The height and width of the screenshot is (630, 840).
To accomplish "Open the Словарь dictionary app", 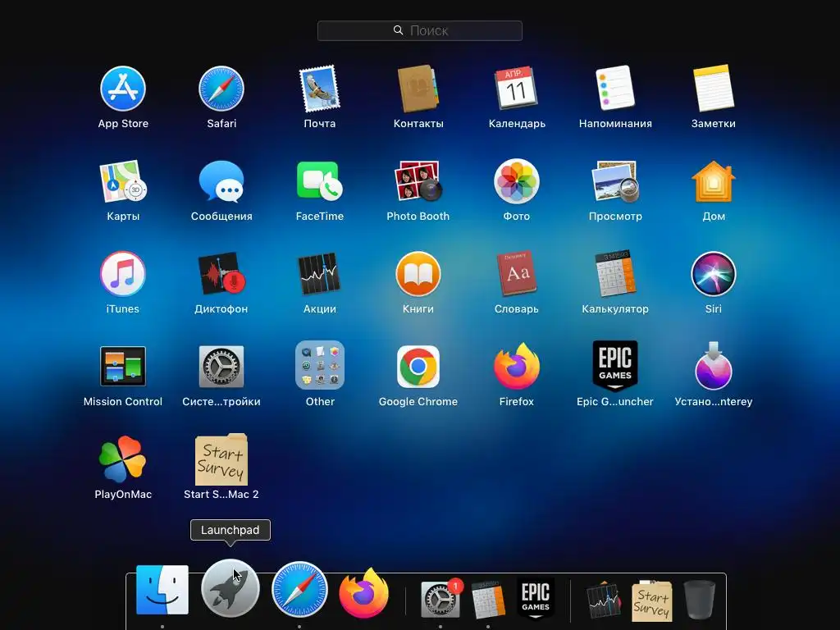I will [517, 274].
